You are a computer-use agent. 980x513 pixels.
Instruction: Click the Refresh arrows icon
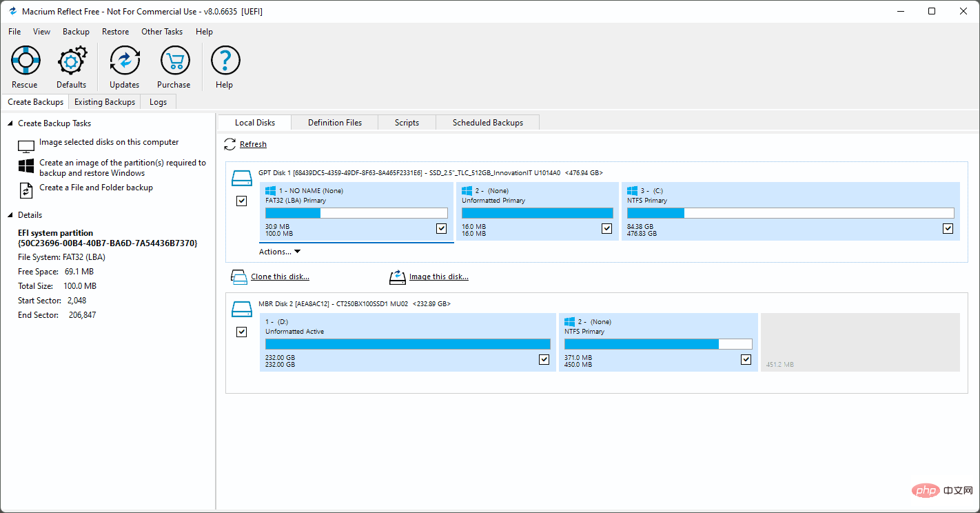point(230,144)
